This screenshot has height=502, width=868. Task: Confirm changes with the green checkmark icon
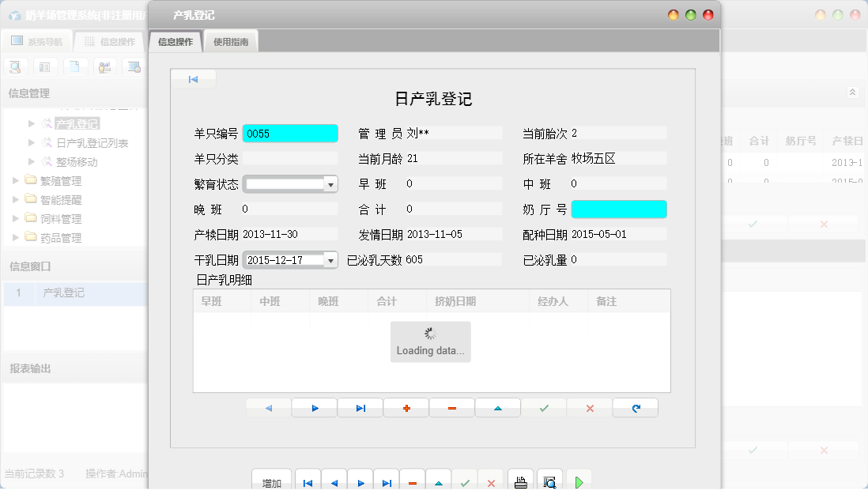[x=543, y=407]
